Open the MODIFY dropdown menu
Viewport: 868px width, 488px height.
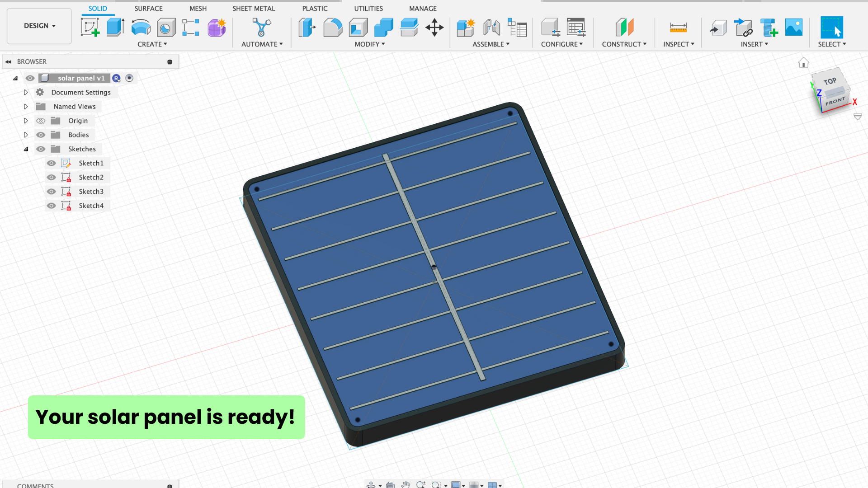click(x=370, y=44)
